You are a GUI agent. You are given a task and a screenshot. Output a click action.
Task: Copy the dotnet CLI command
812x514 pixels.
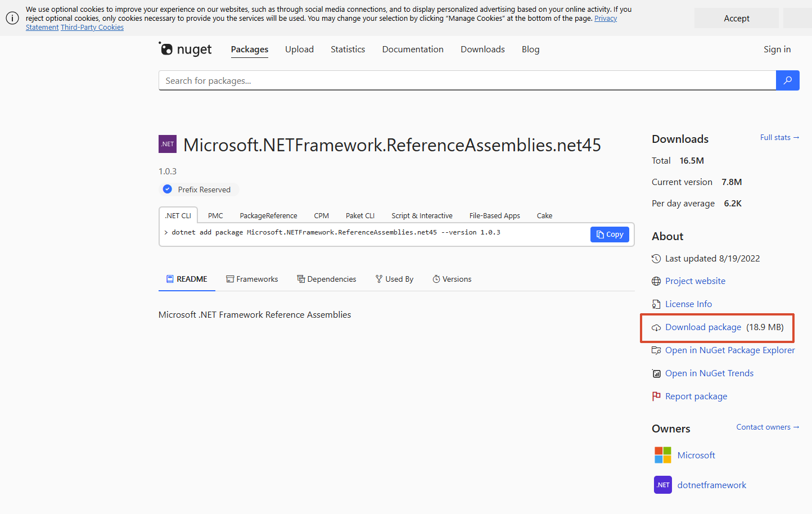point(610,235)
